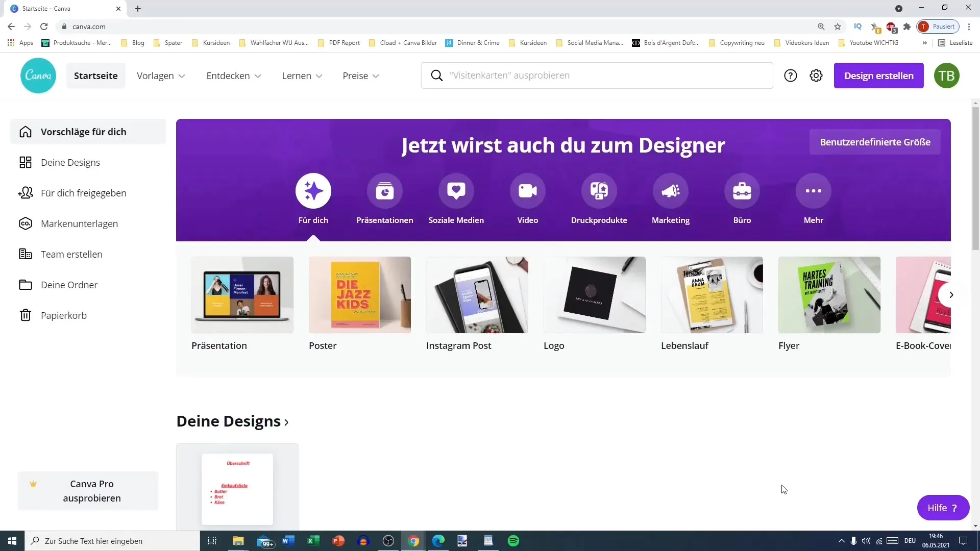Open Team erstellen in sidebar
Screen dimensions: 980x551
pyautogui.click(x=88, y=254)
